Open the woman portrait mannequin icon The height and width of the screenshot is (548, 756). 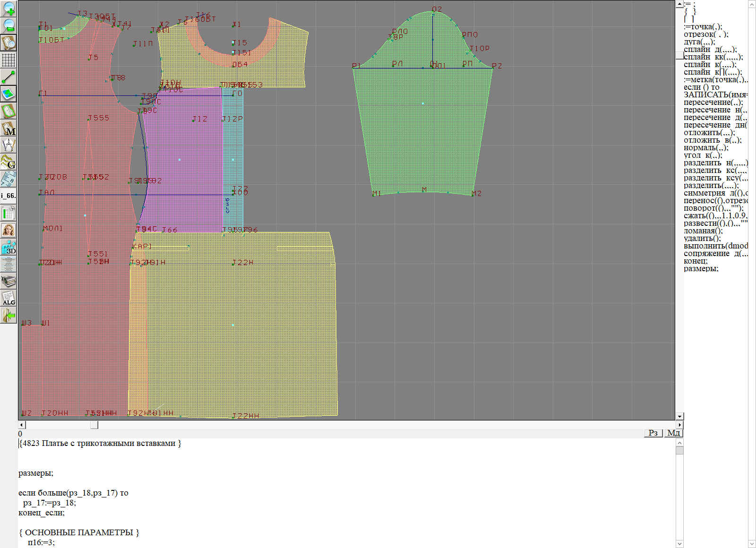pyautogui.click(x=9, y=230)
